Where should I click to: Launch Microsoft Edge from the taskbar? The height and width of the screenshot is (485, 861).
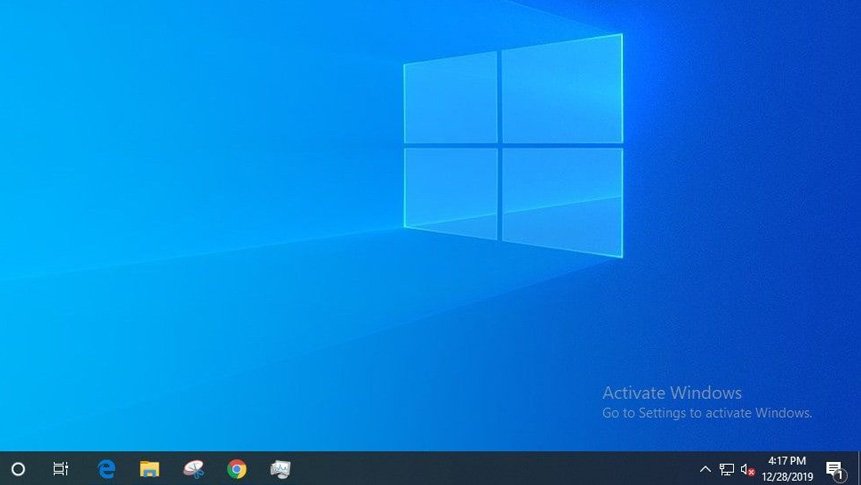[106, 469]
